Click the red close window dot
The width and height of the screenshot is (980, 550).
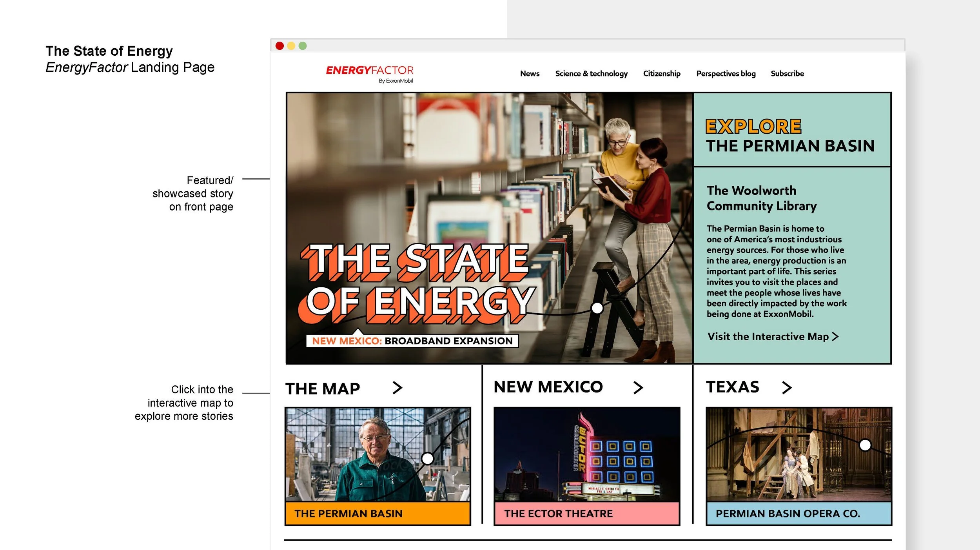(279, 46)
